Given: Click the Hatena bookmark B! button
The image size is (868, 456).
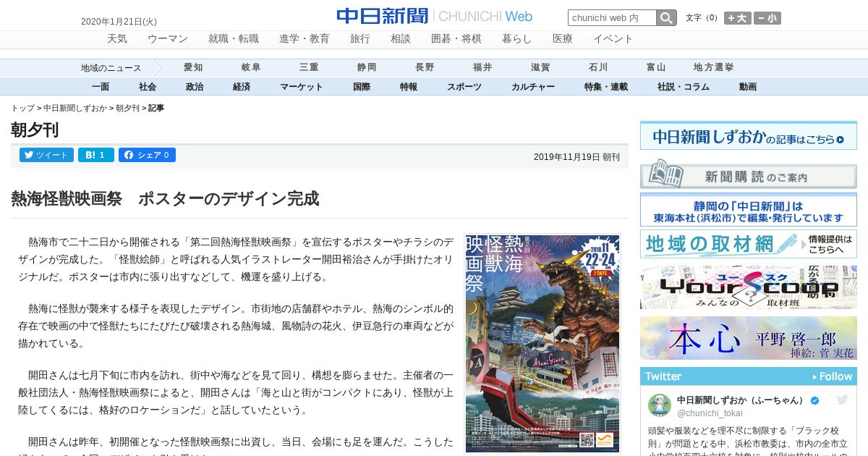Looking at the screenshot, I should tap(95, 155).
